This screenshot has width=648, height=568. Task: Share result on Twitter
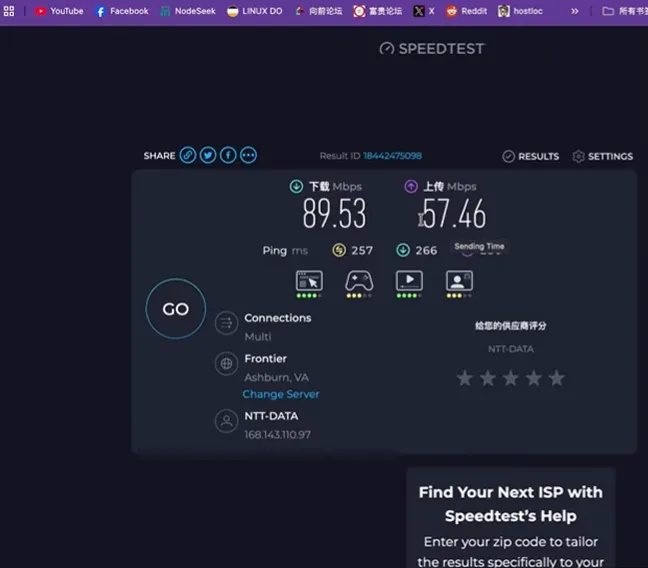point(208,155)
